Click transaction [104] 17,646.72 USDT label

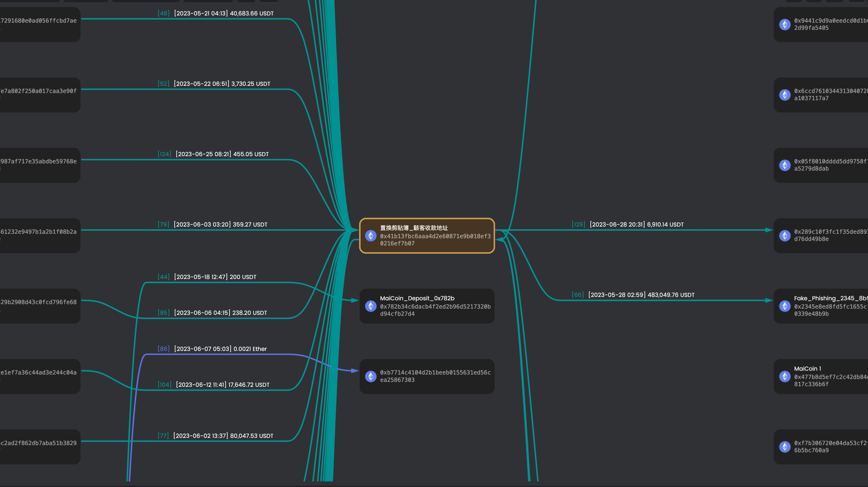point(214,385)
